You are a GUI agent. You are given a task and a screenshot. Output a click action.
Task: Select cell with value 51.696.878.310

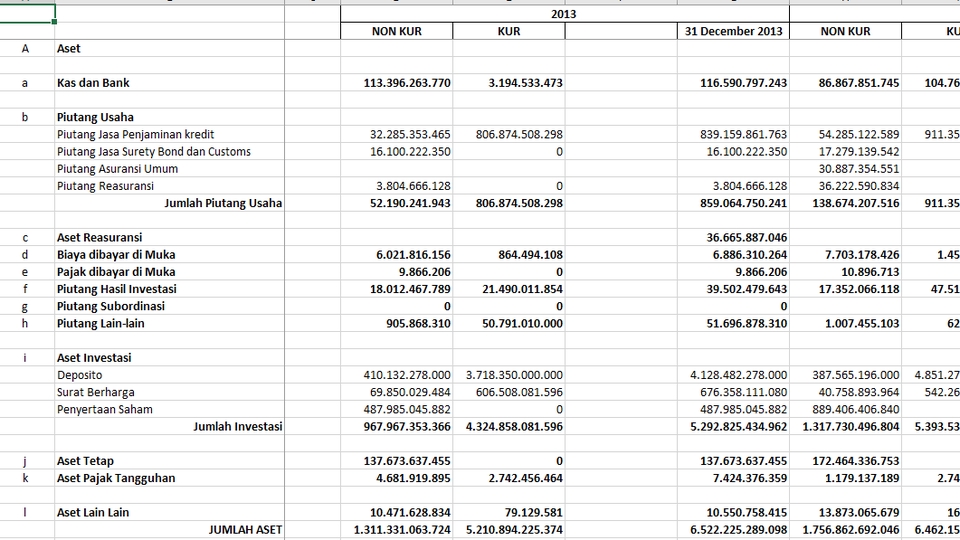point(733,323)
